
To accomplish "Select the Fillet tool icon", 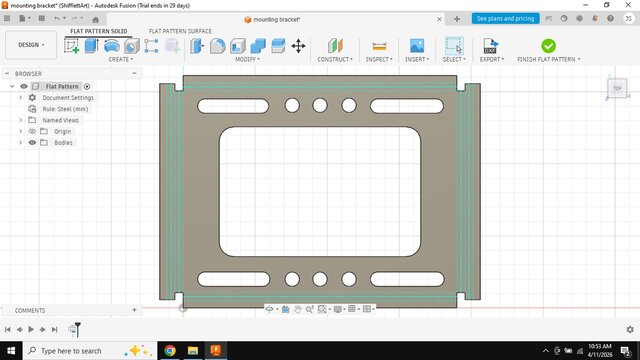I will point(217,46).
